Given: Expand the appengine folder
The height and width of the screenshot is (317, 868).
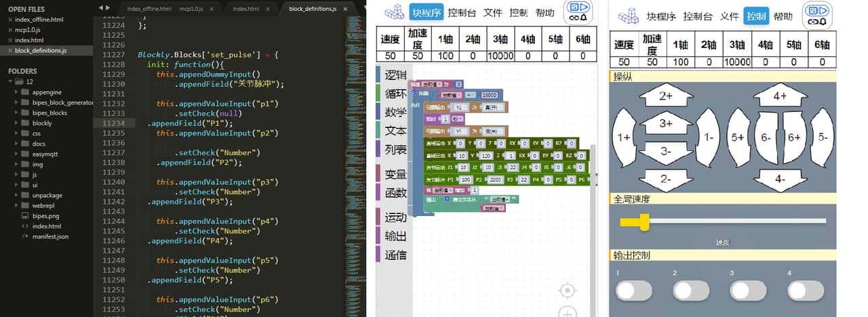Looking at the screenshot, I should (x=16, y=92).
